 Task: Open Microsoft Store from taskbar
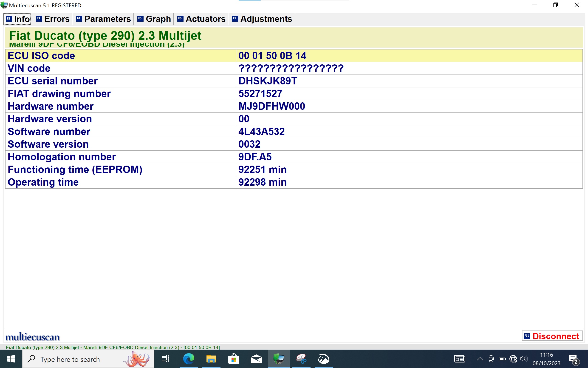tap(234, 359)
